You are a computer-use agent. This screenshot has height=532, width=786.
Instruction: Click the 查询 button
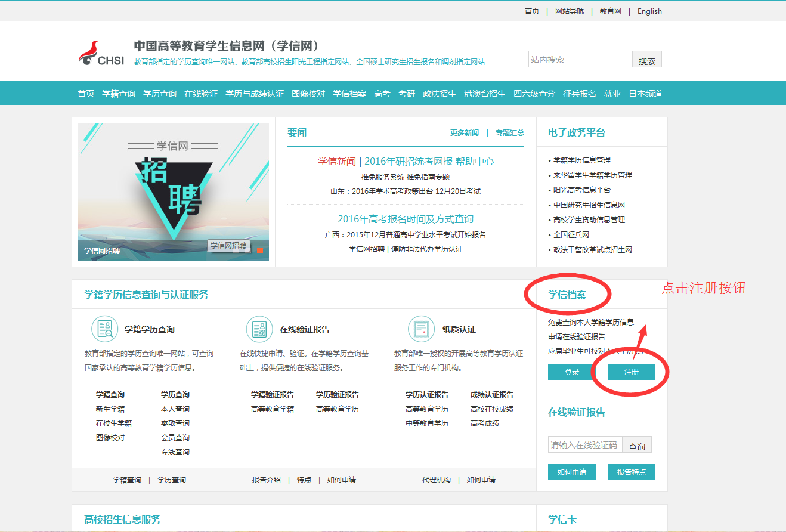click(637, 445)
